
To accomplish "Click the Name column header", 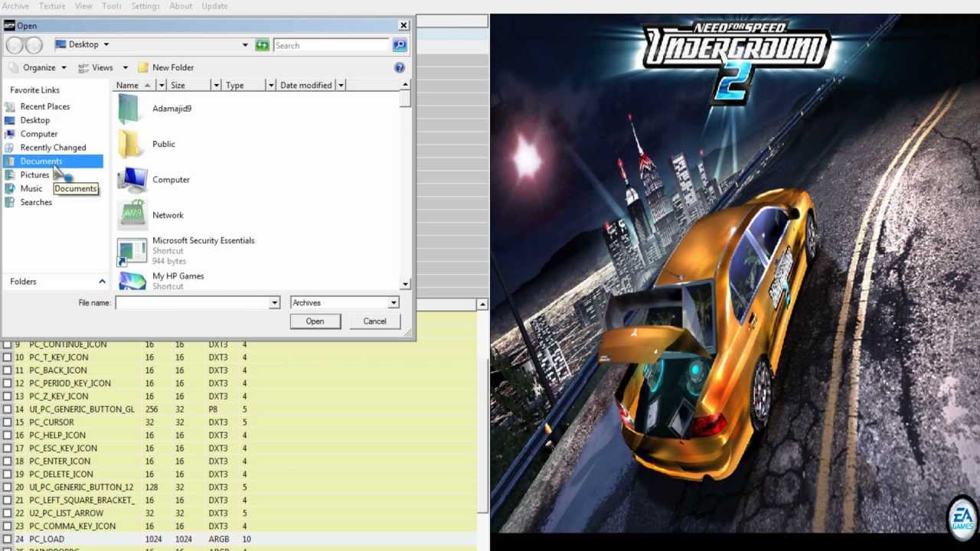I will click(135, 85).
